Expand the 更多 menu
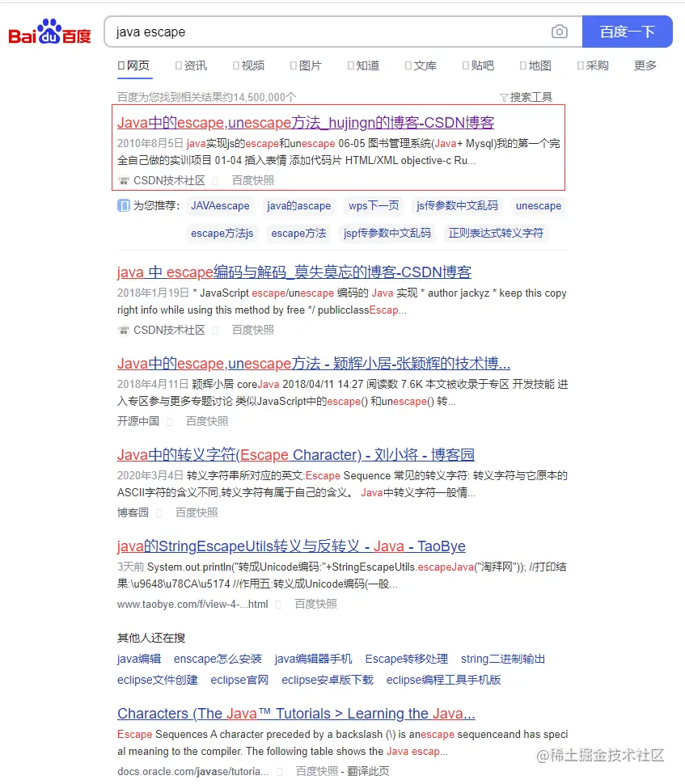The height and width of the screenshot is (784, 685). (x=645, y=65)
